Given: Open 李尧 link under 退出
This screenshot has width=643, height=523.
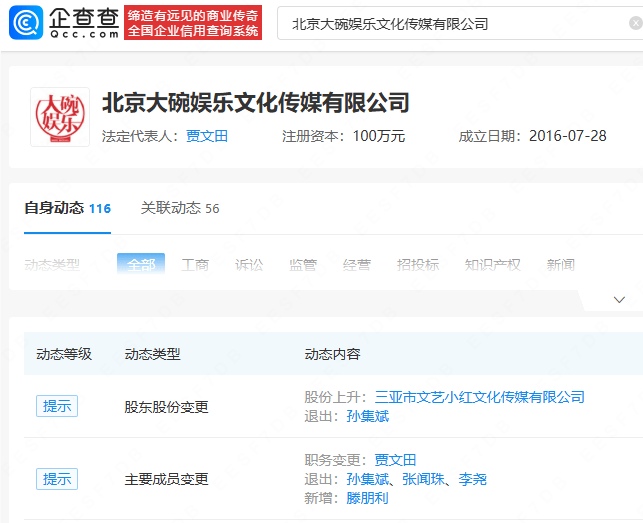Looking at the screenshot, I should pyautogui.click(x=472, y=479).
